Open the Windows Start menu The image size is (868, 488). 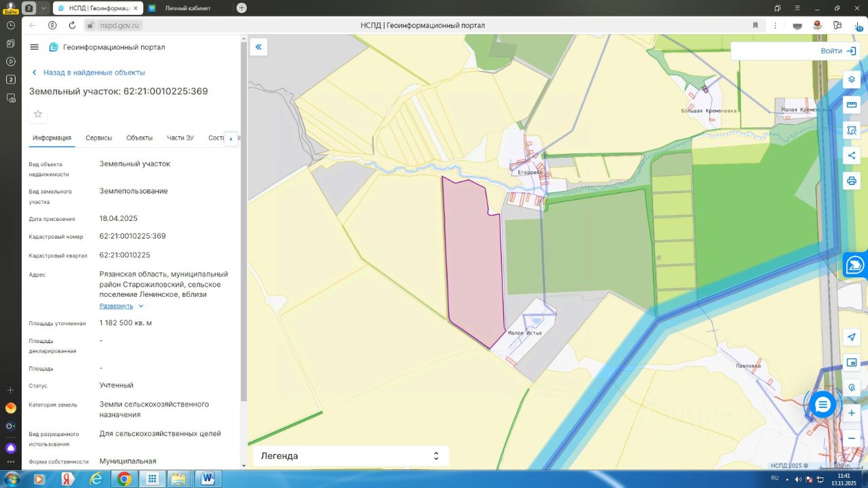coord(11,479)
